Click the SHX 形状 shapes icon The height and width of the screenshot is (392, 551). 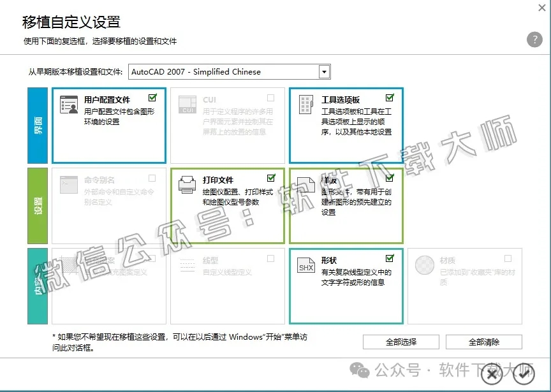[306, 264]
